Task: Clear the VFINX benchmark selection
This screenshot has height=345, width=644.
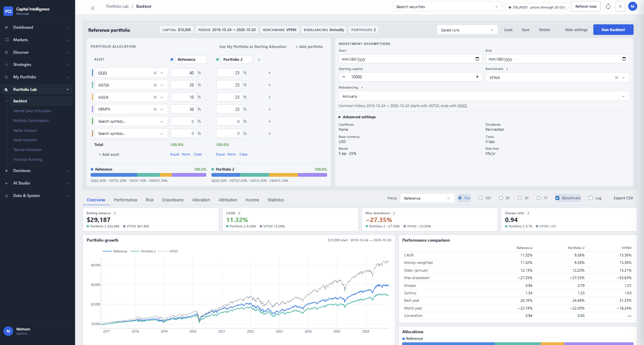Action: coord(616,78)
